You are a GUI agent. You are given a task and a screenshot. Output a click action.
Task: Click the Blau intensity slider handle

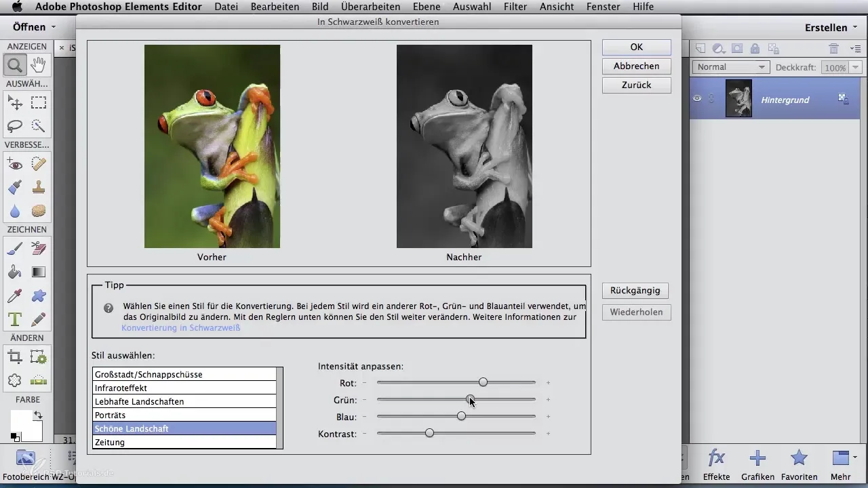coord(461,416)
